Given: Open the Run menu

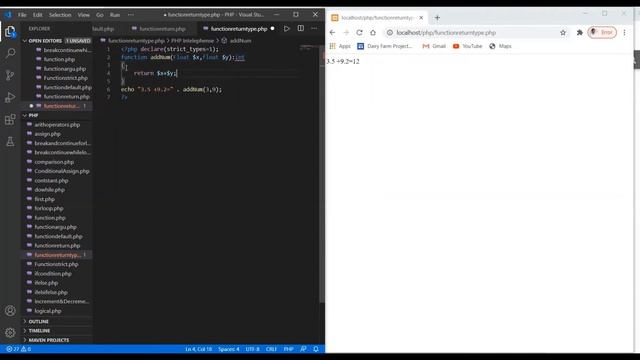Looking at the screenshot, I should point(115,15).
